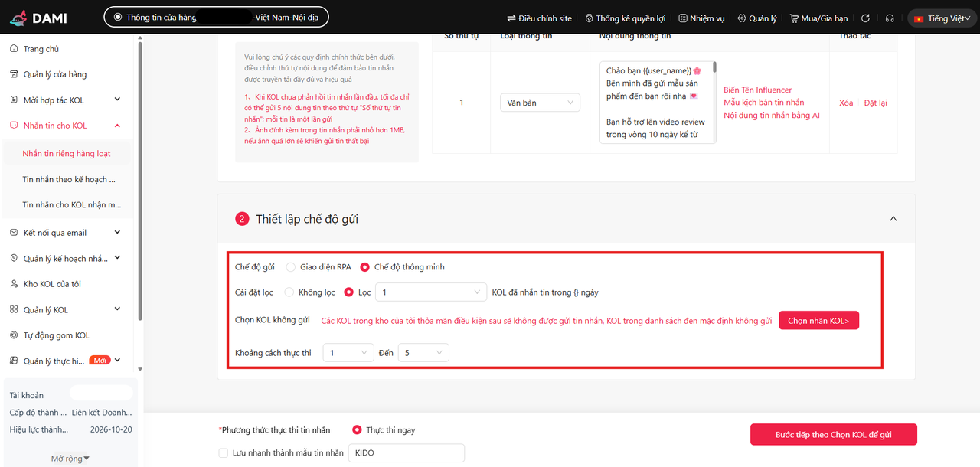This screenshot has width=980, height=467.
Task: Select Không lọc filter radio button
Action: coord(289,292)
